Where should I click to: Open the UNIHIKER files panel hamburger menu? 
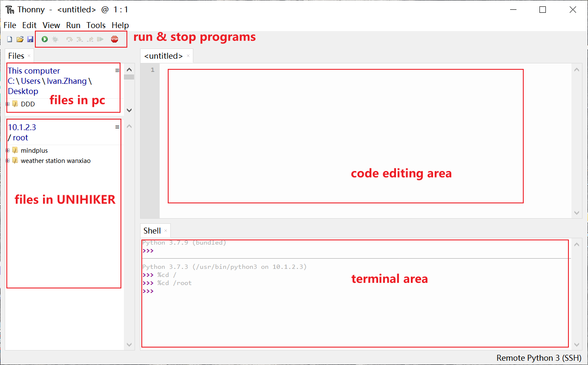(x=117, y=127)
